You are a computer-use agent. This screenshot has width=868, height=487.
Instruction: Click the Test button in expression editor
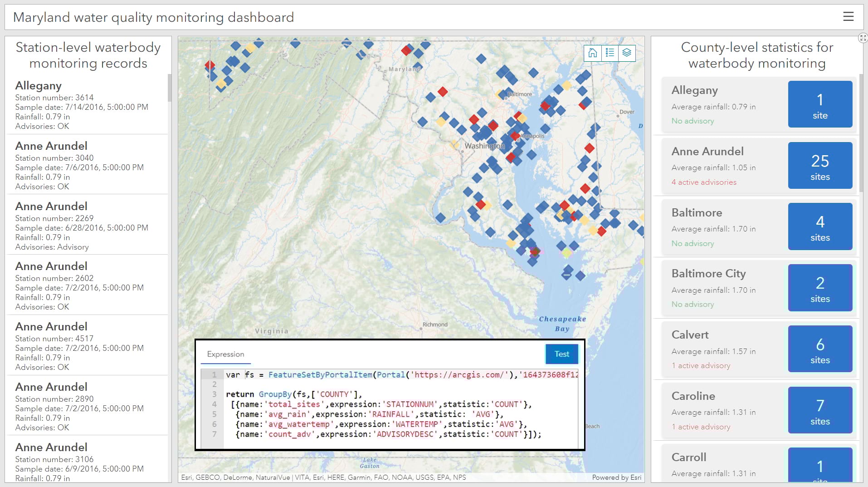pos(561,354)
